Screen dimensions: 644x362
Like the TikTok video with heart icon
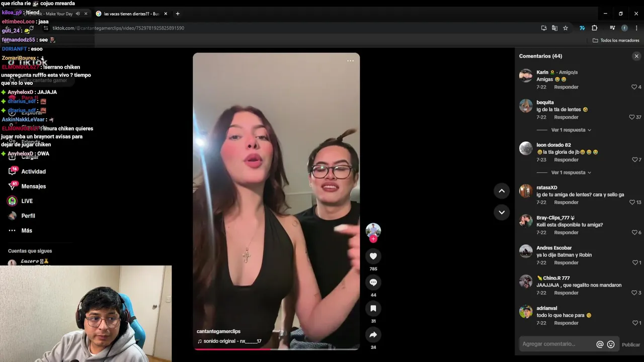[x=373, y=256]
